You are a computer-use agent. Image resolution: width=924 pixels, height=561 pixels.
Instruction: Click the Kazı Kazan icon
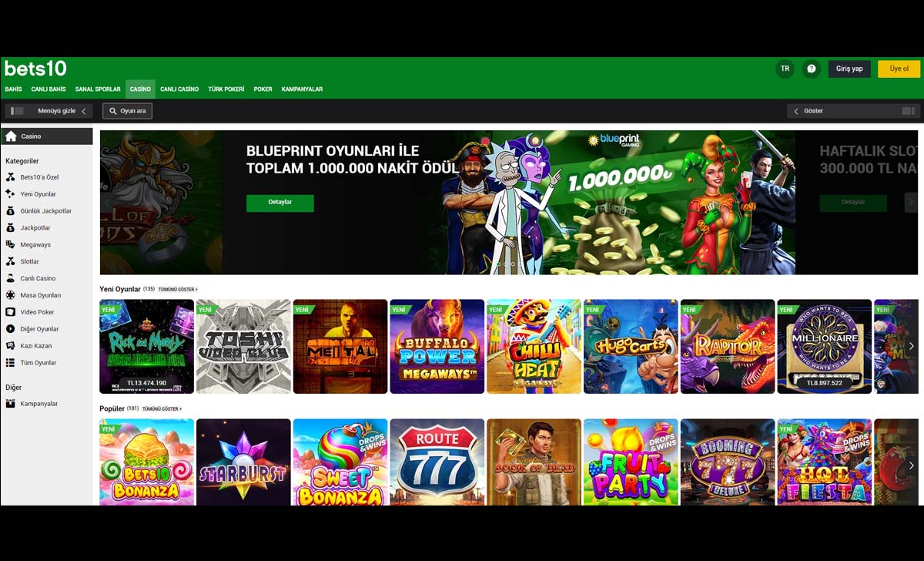tap(10, 346)
